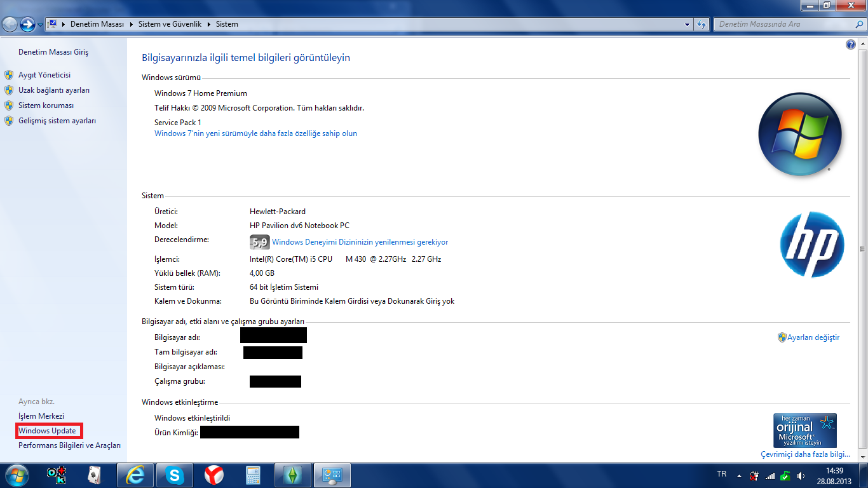The image size is (868, 488).
Task: Open the address bar previous locations dropdown
Action: tap(687, 24)
